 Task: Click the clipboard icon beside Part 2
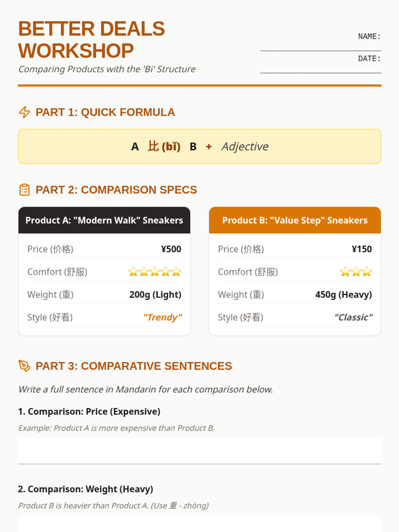pyautogui.click(x=24, y=190)
